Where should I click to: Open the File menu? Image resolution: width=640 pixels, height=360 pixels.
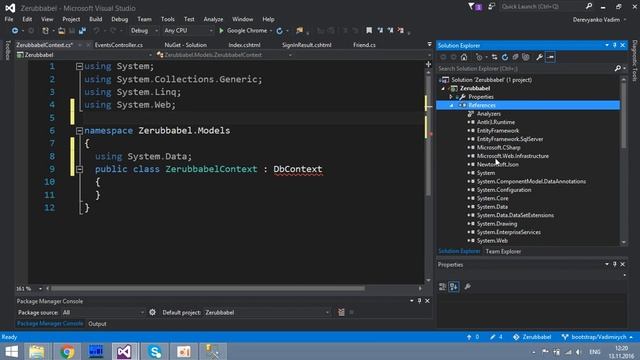click(x=9, y=19)
